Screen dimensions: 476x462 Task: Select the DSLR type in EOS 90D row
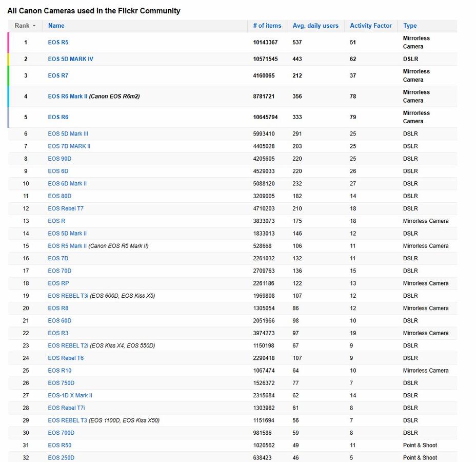(x=410, y=159)
